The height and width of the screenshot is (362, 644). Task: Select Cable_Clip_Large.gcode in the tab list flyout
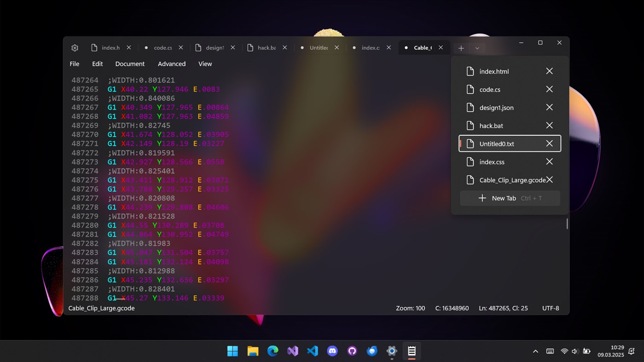click(510, 180)
